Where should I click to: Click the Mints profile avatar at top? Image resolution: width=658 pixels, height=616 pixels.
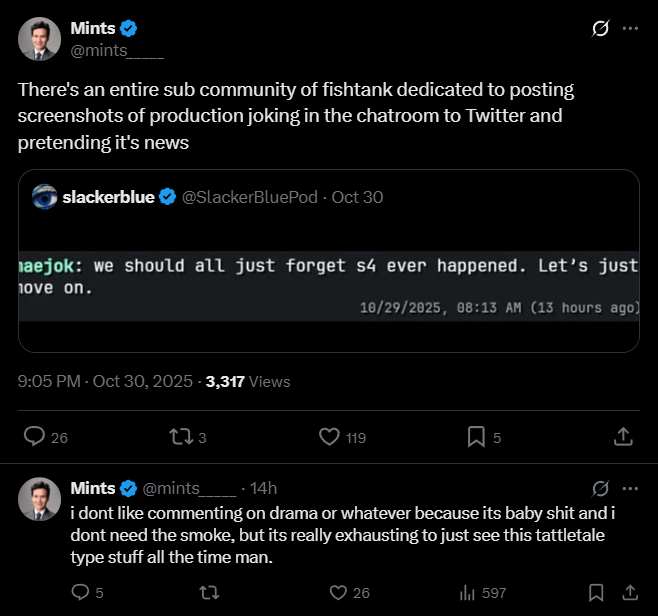tap(38, 38)
